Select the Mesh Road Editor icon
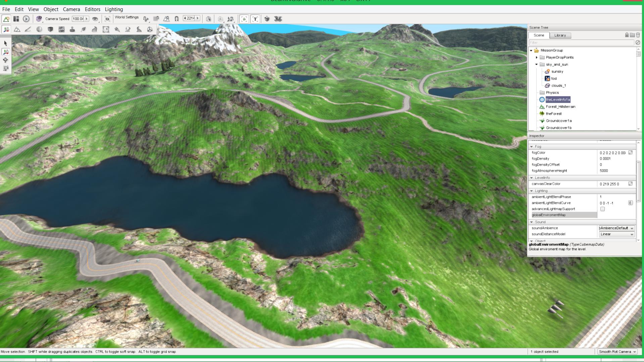644x362 pixels. pos(94,30)
